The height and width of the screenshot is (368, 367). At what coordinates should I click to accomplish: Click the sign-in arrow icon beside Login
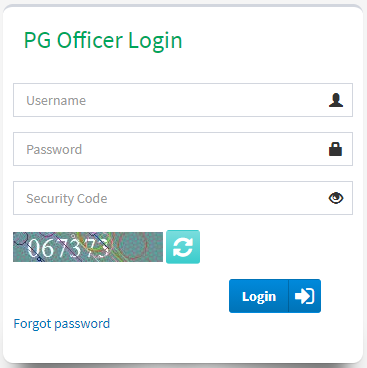pos(304,296)
